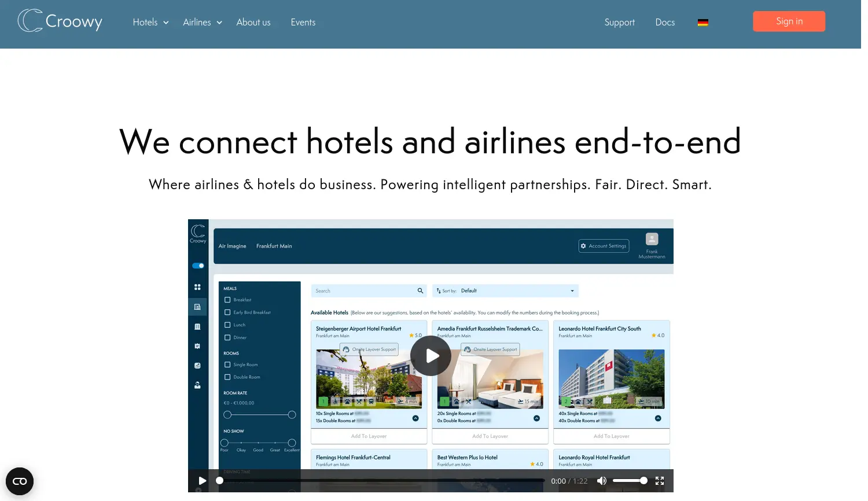Click the magnifier icon in the Search field
Viewport: 868px width, 501px height.
click(421, 290)
